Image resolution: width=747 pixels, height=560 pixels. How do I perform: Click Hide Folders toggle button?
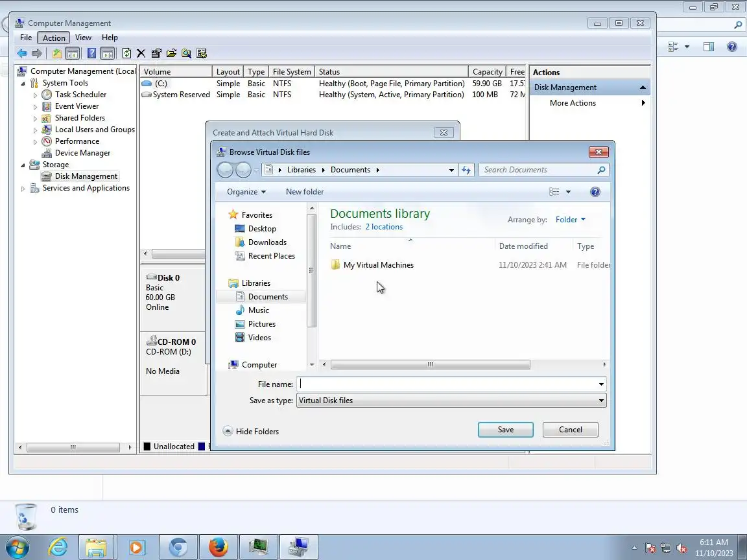[x=251, y=432]
